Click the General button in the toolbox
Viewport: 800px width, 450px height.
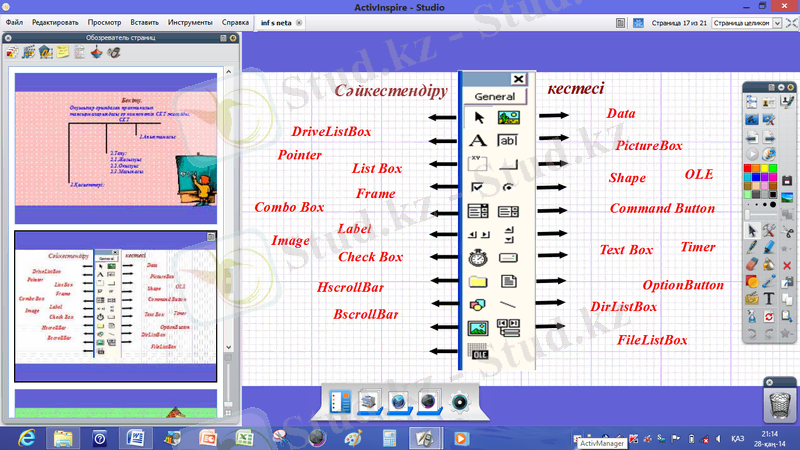494,97
